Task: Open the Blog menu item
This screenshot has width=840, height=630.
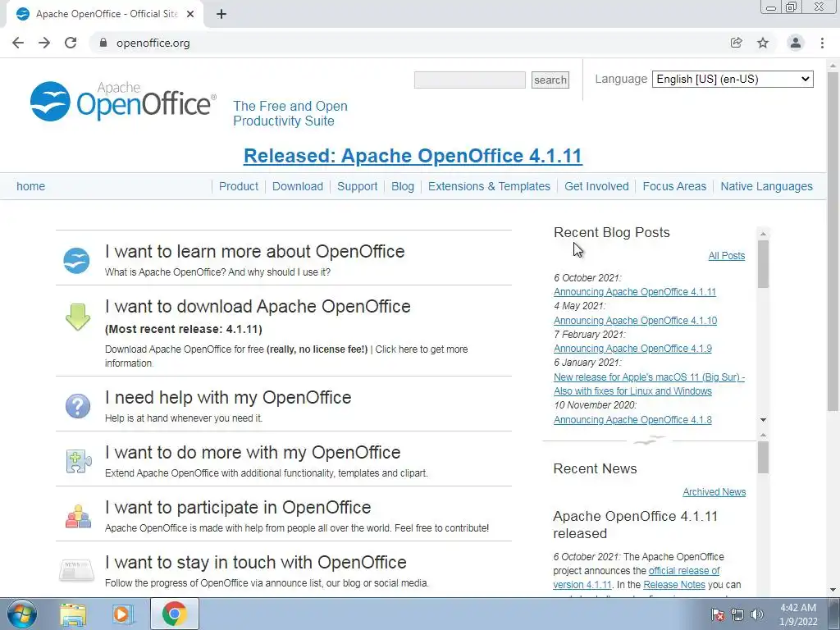Action: click(x=402, y=186)
